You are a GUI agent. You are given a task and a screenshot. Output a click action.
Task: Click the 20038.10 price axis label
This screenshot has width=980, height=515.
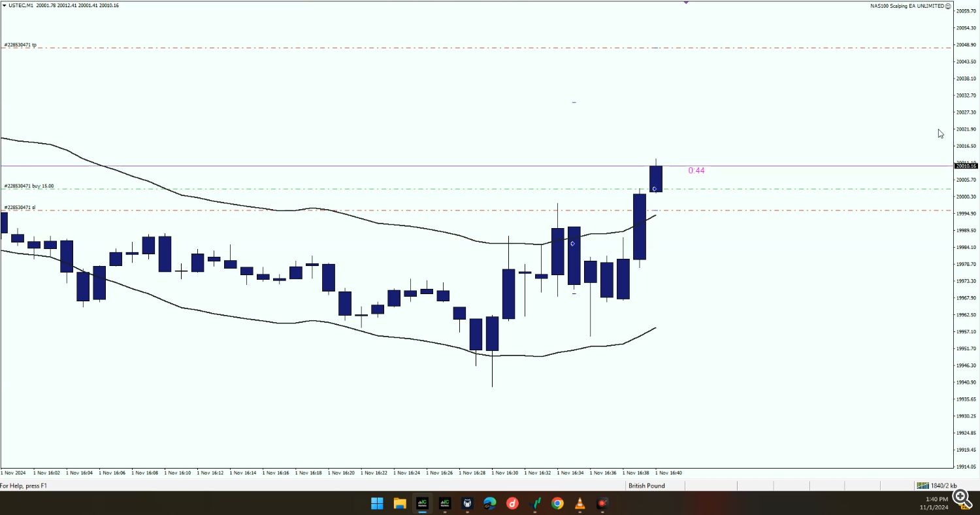click(966, 78)
